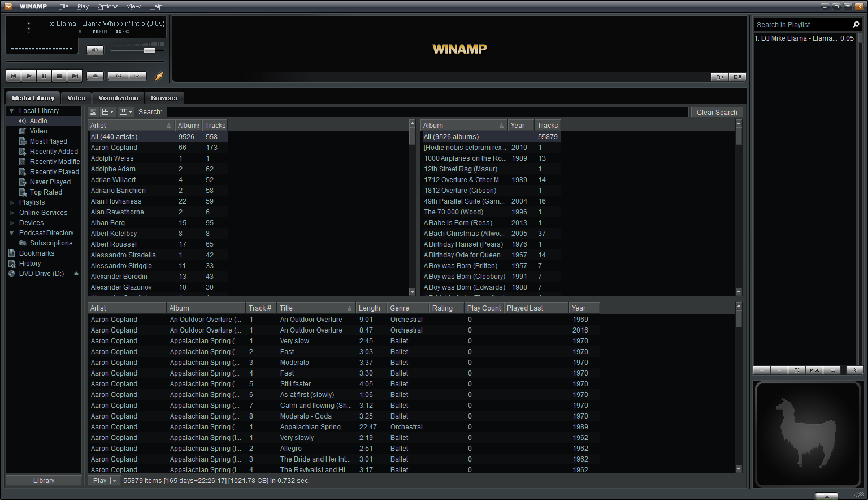Image resolution: width=868 pixels, height=500 pixels.
Task: Open the Never Played view
Action: tap(50, 182)
